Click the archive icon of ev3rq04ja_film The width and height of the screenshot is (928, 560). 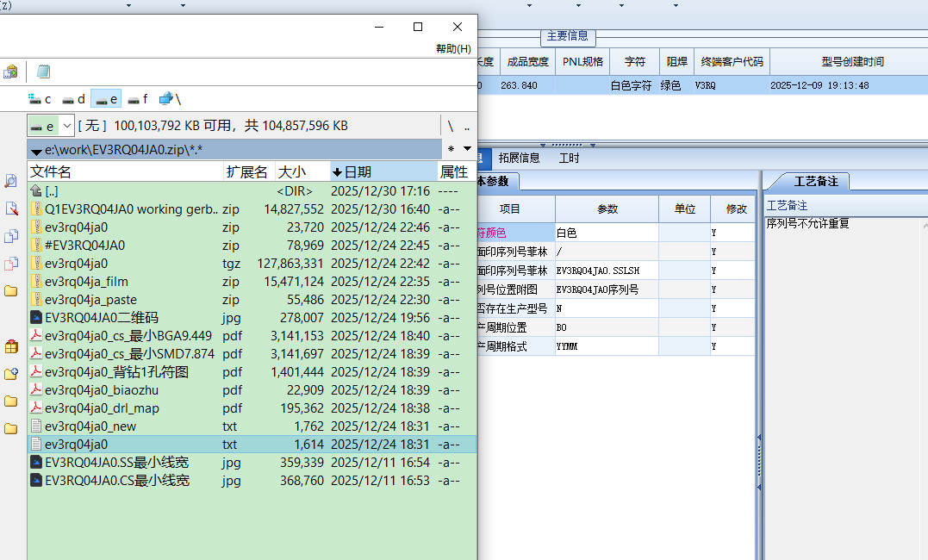coord(36,281)
